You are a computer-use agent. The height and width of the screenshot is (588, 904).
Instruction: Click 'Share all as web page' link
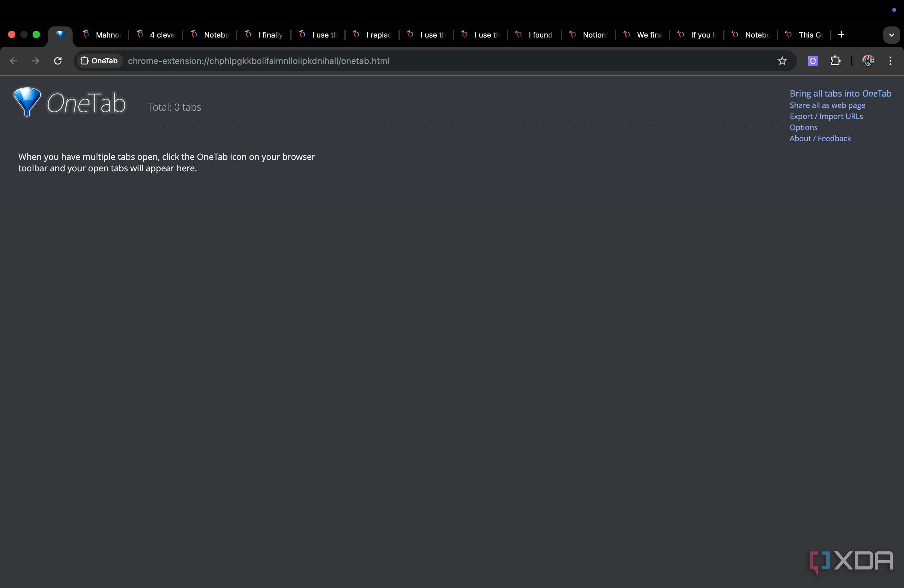click(x=827, y=105)
